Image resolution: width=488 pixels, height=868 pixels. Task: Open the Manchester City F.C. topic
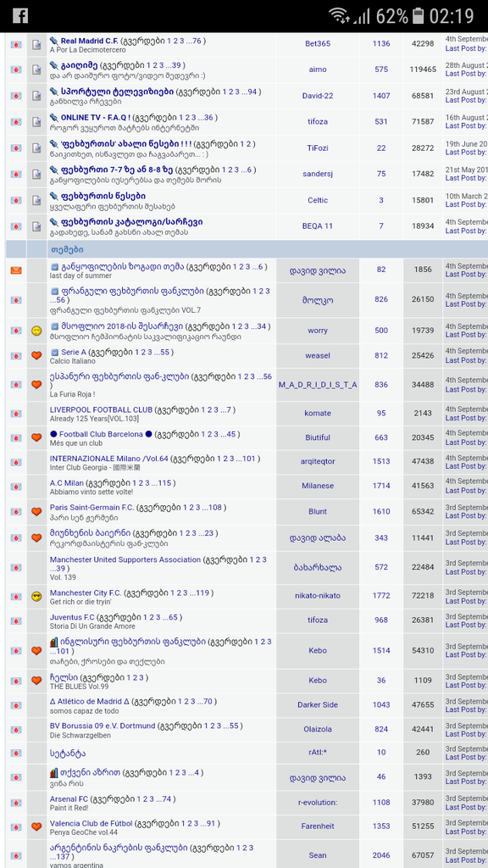click(x=86, y=593)
